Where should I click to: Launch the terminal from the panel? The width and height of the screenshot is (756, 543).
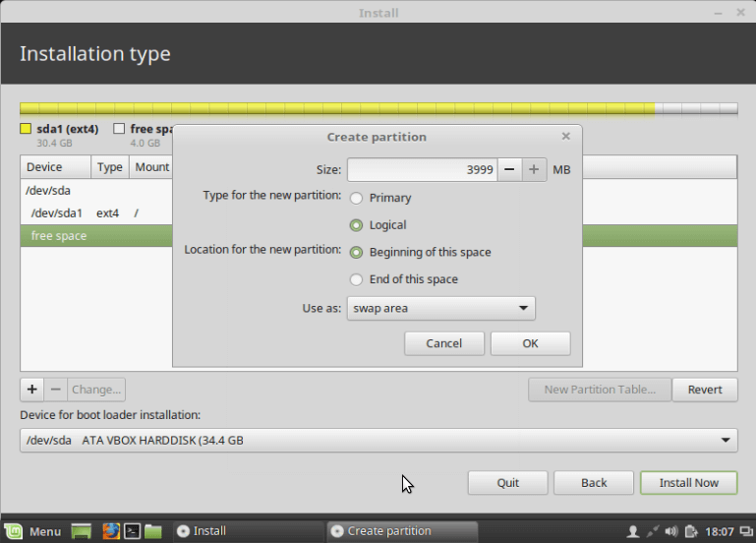[132, 531]
